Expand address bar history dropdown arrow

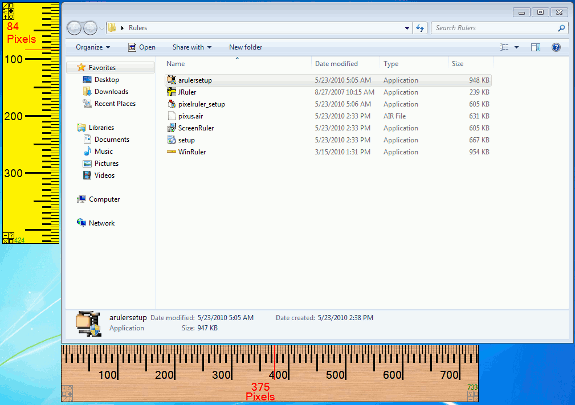pyautogui.click(x=407, y=28)
